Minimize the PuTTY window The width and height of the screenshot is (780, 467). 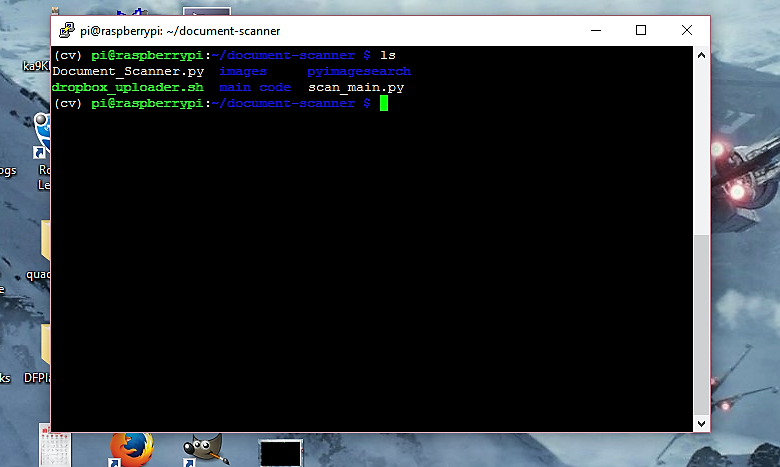[596, 30]
